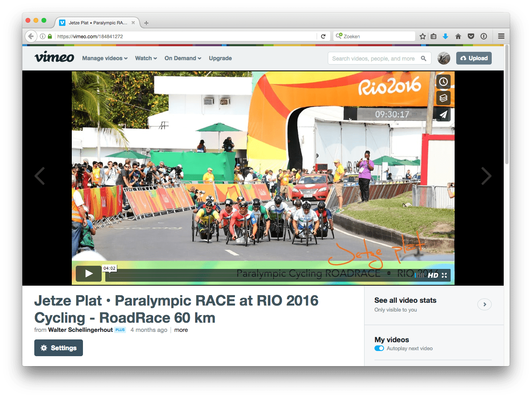Screen dimensions: 532x398
Task: Adjust the player volume bars
Action: (x=420, y=275)
